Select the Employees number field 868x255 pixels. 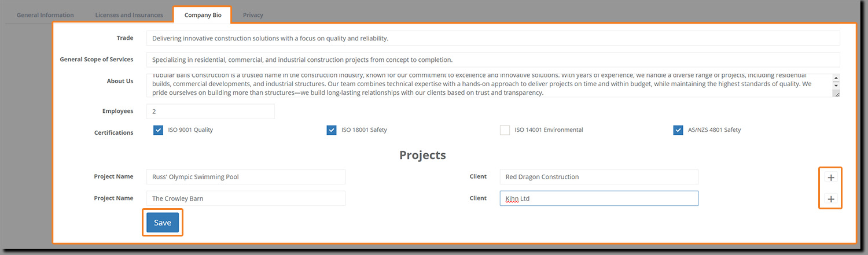(x=210, y=111)
